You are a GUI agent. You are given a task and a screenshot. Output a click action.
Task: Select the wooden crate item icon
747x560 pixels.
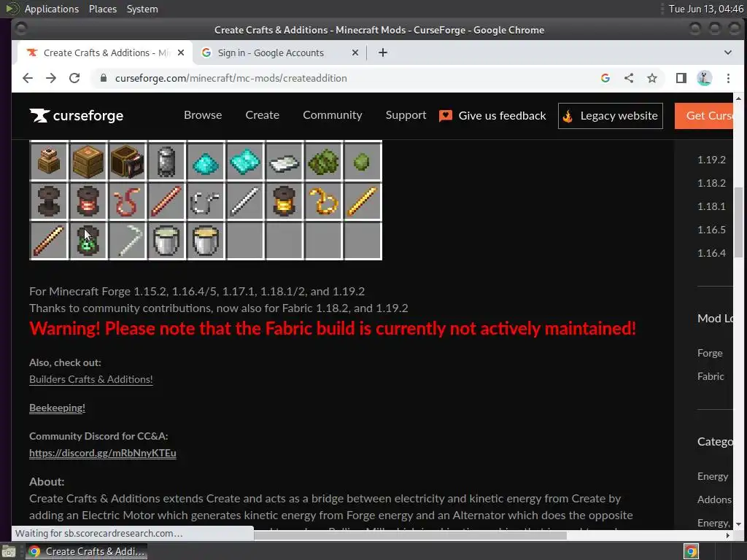click(88, 162)
